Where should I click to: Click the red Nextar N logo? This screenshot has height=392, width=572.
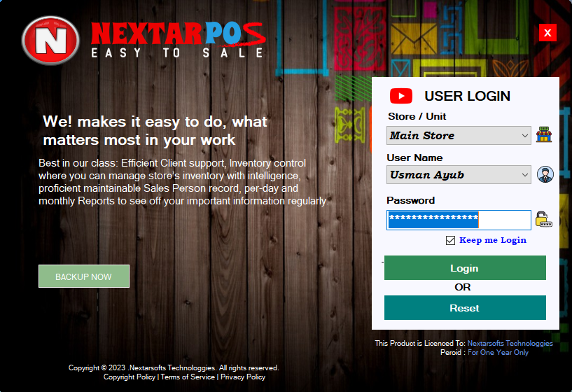(x=50, y=40)
